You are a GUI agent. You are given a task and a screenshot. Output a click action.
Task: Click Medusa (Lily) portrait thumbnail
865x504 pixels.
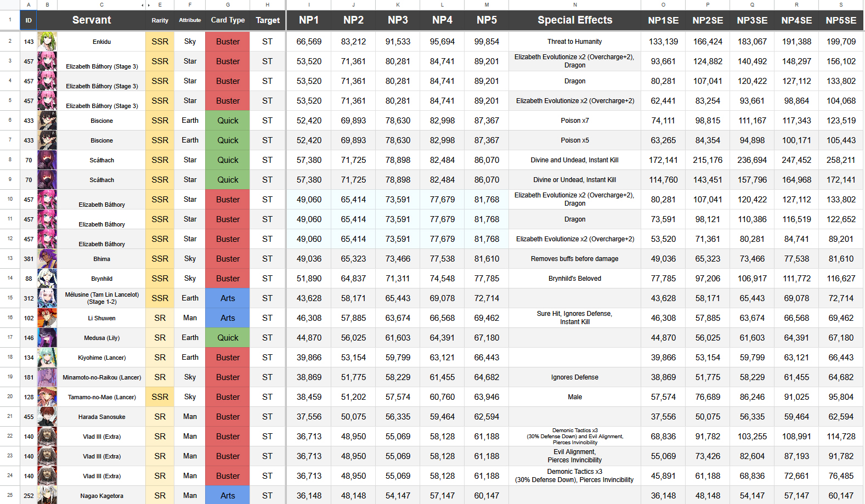[x=47, y=338]
